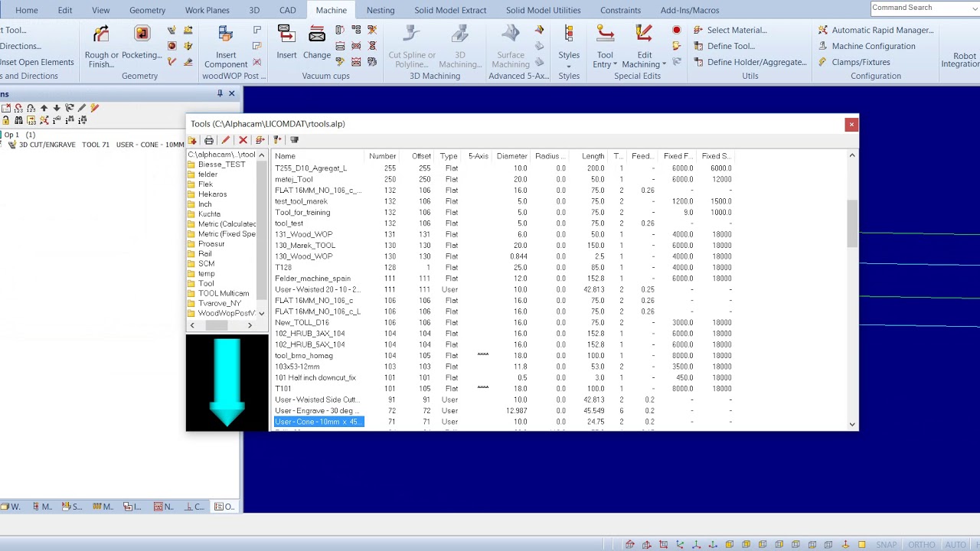Select the SCM folder
Viewport: 980px width, 551px height.
point(201,264)
